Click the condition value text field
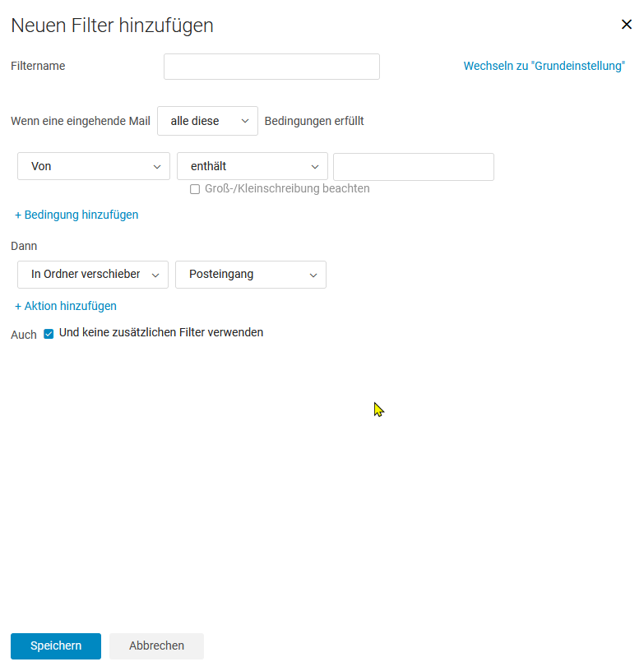The height and width of the screenshot is (671, 644). (x=414, y=166)
